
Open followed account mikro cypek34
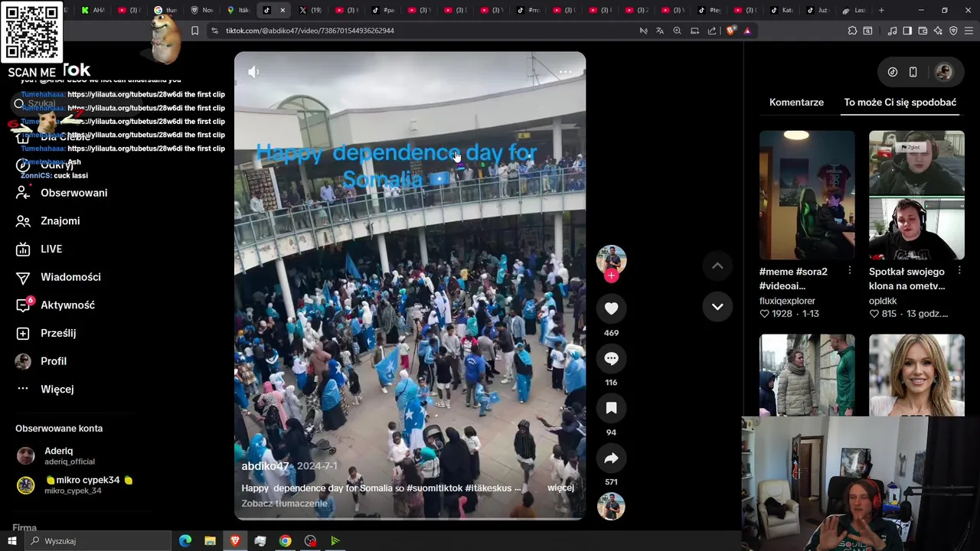click(75, 484)
